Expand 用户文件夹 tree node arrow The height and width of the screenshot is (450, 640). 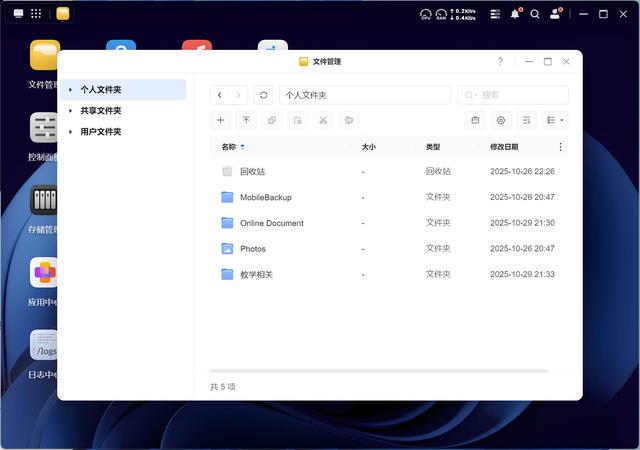(x=71, y=131)
